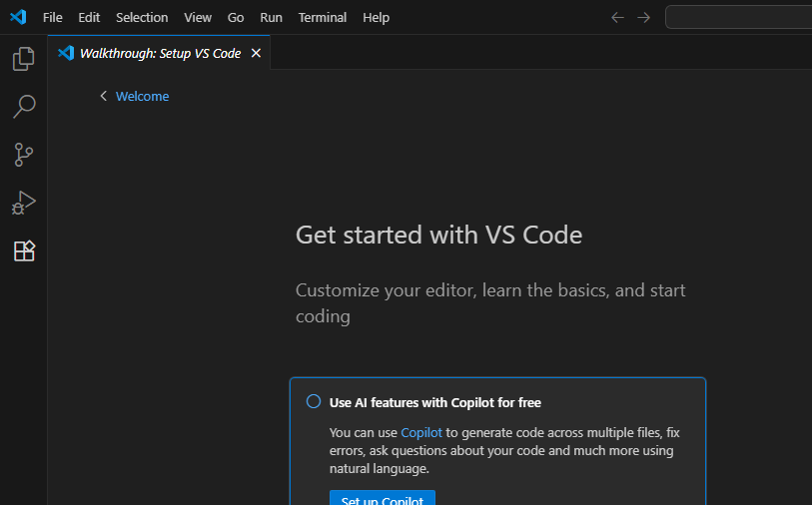Follow the Copilot hyperlink in description

point(421,432)
